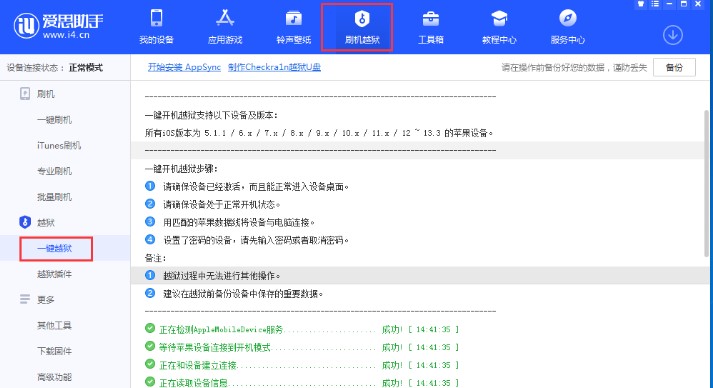Screen dimensions: 713x388
Task: Click the vertical scrollbar of the log panel
Action: point(706,183)
